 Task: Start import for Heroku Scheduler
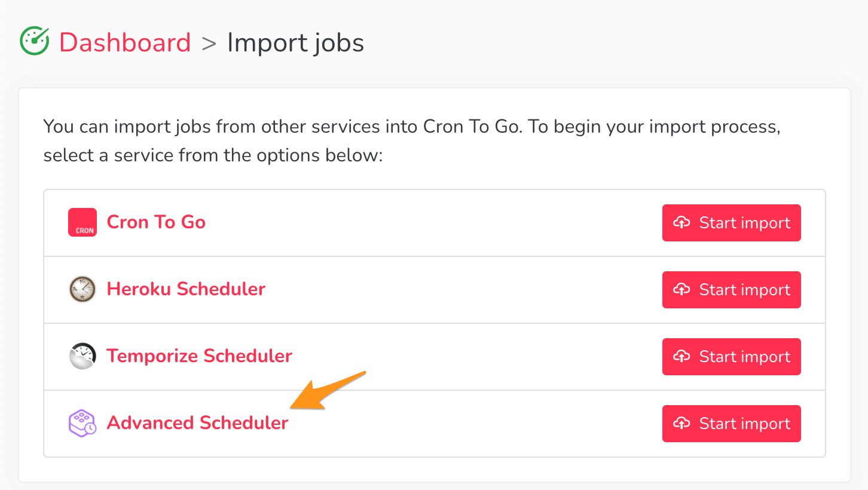[732, 290]
